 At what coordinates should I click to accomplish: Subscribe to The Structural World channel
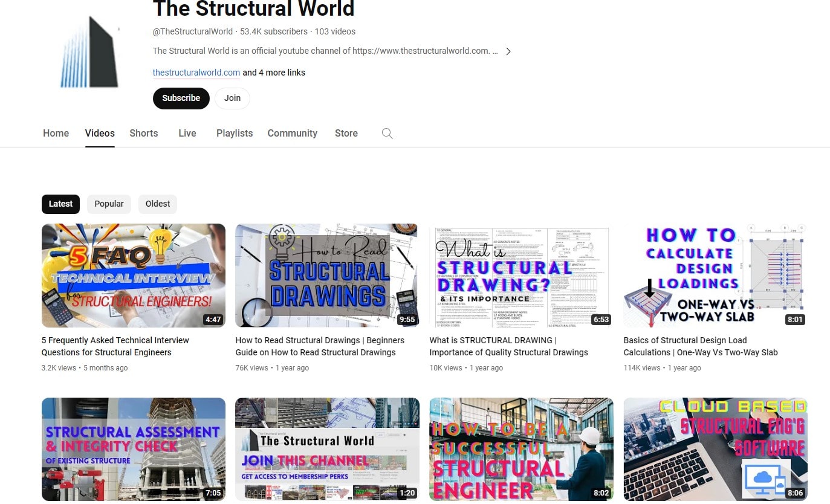181,98
